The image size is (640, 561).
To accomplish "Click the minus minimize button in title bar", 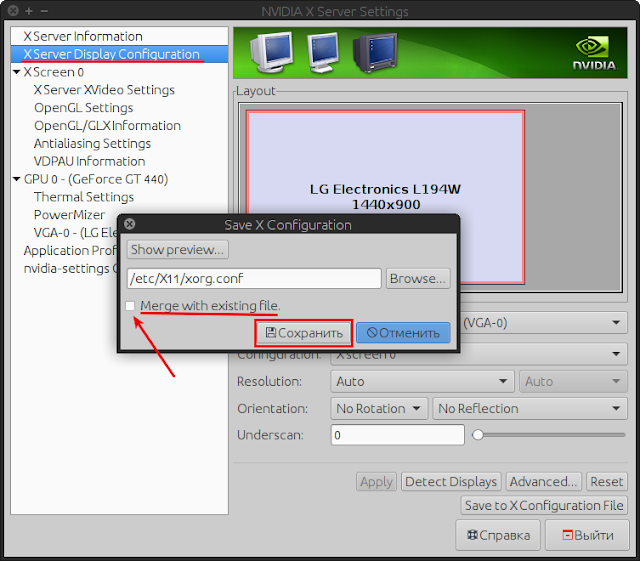I will (44, 11).
